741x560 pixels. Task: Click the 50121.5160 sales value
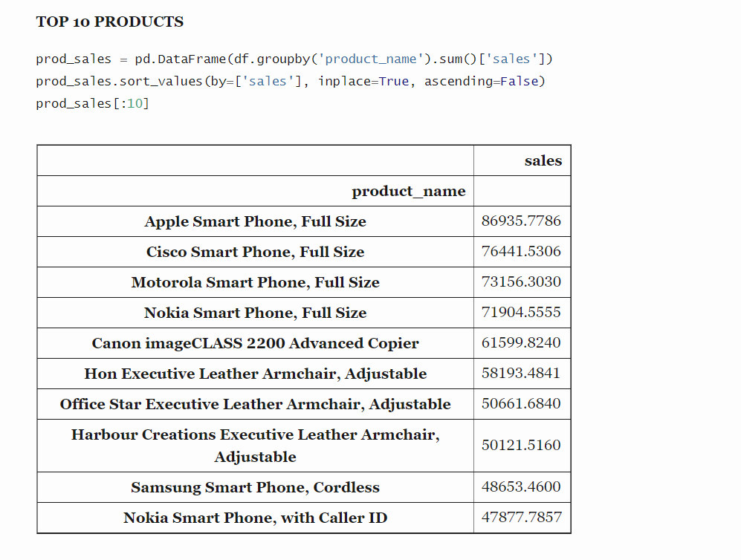tap(521, 445)
